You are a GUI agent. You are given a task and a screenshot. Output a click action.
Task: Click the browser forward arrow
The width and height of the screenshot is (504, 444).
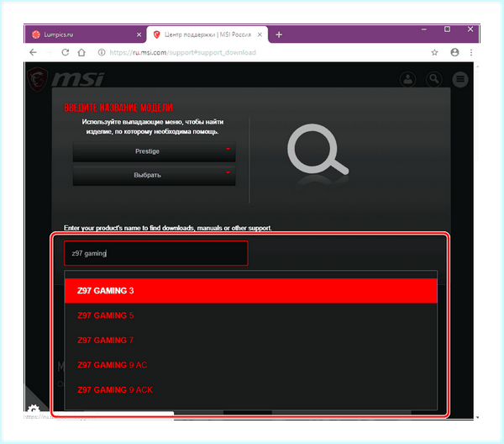50,52
